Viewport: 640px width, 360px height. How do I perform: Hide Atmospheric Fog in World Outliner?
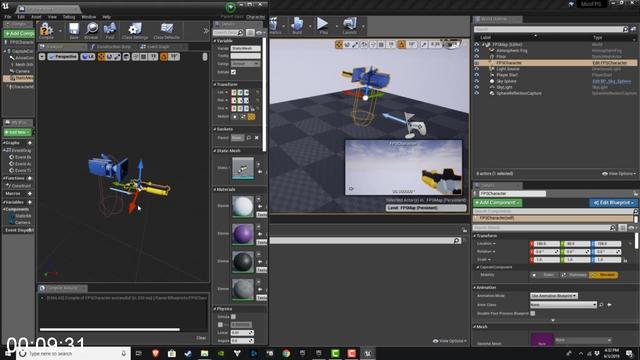tap(476, 51)
